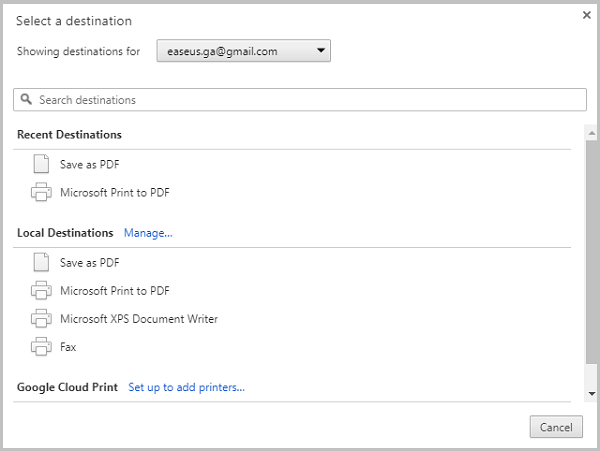Pick the Microsoft Print to PDF text in Recent Destinations
This screenshot has width=600, height=451.
click(114, 192)
